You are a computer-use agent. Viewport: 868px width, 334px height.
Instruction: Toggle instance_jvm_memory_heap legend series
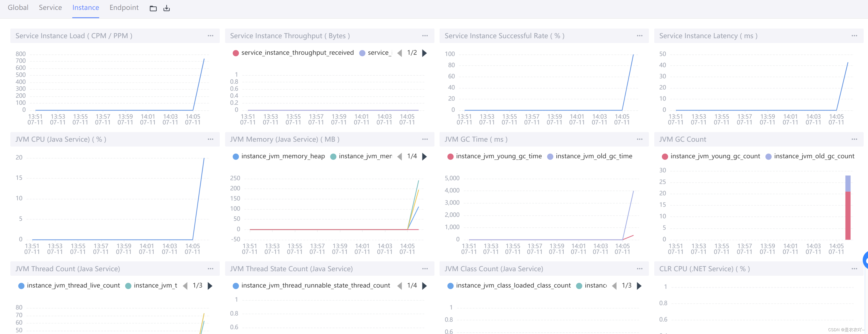(279, 157)
